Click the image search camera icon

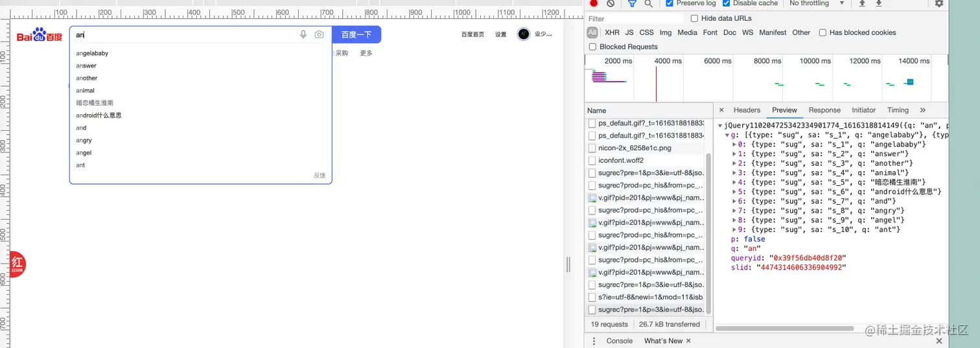pyautogui.click(x=319, y=34)
